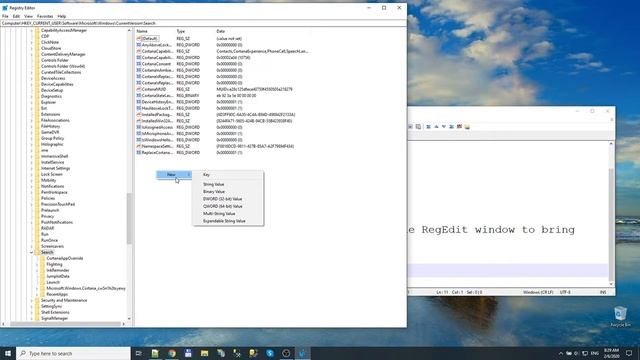Select the RecentApps subkey
640x360 pixels.
point(57,294)
